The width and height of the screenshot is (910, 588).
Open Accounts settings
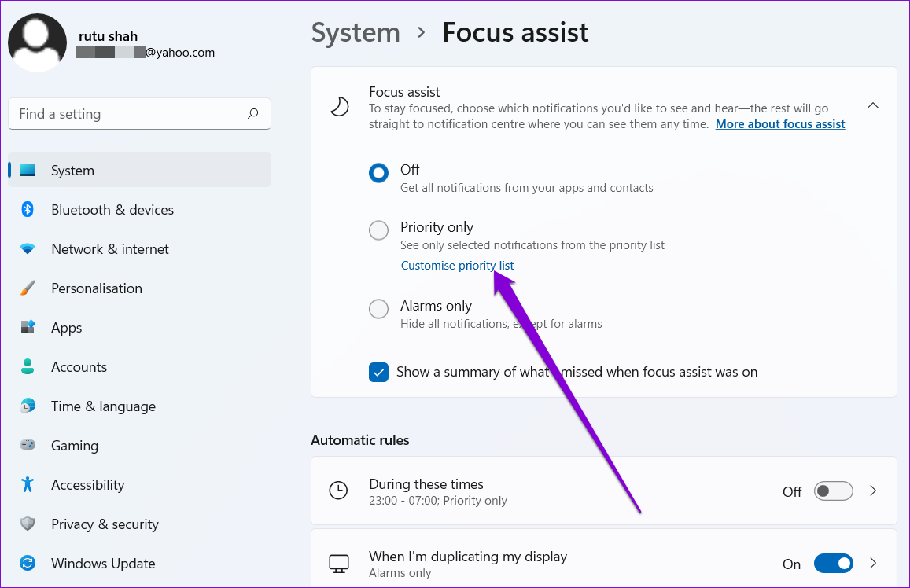pyautogui.click(x=139, y=366)
